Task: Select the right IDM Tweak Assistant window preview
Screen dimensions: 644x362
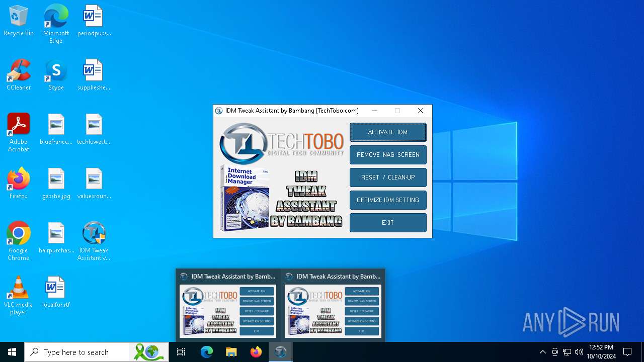Action: point(333,305)
